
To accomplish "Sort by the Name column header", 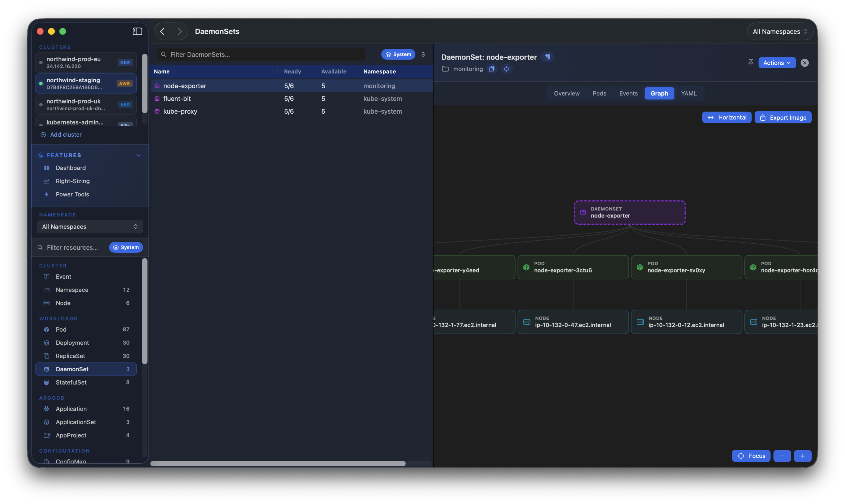I will point(162,72).
